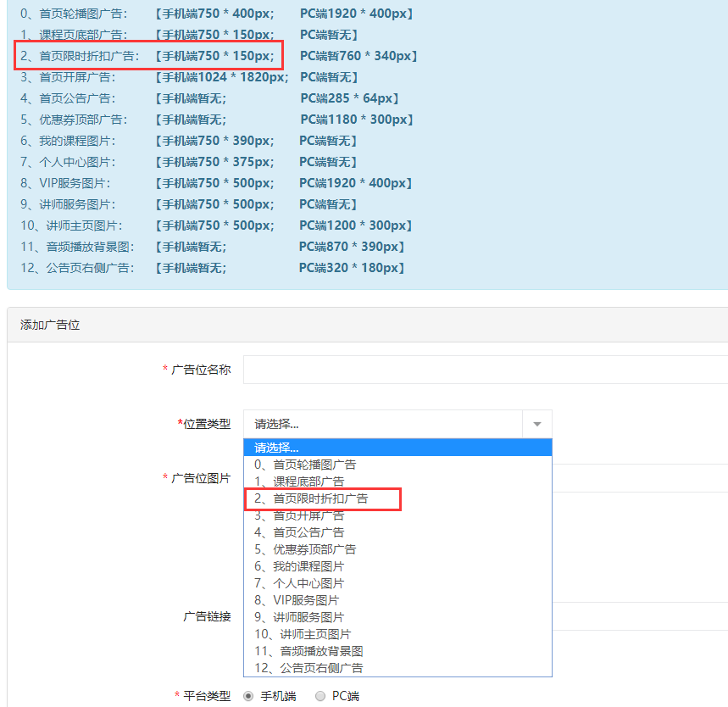
Task: Select option 8、VIP服务图片
Action: [x=397, y=600]
